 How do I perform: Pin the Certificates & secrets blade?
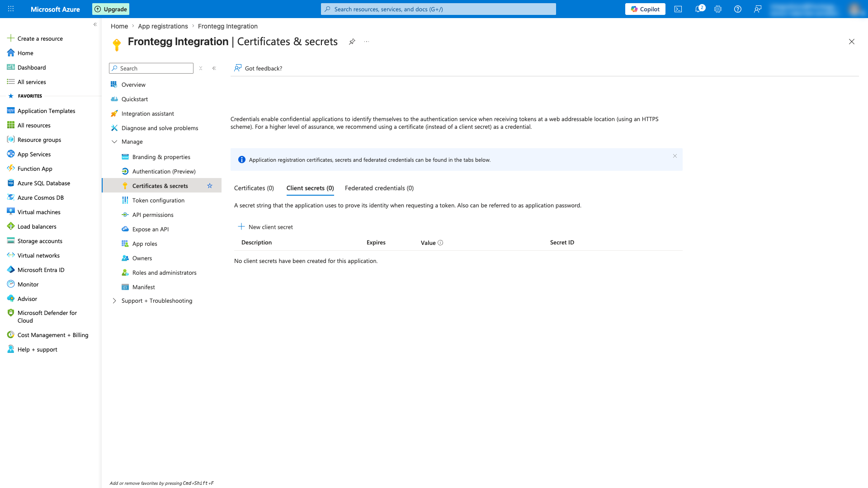(x=352, y=42)
